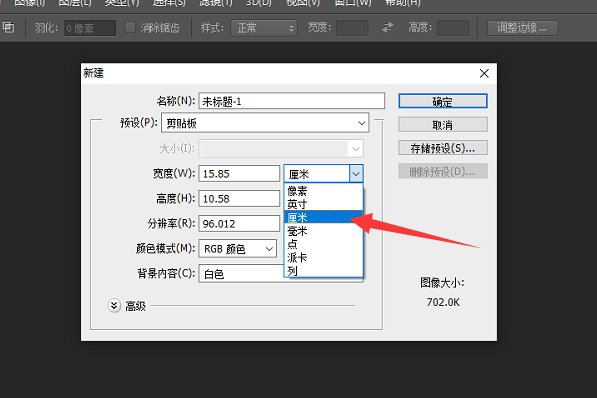597x398 pixels.
Task: Expand the 高级 advanced section
Action: (114, 305)
